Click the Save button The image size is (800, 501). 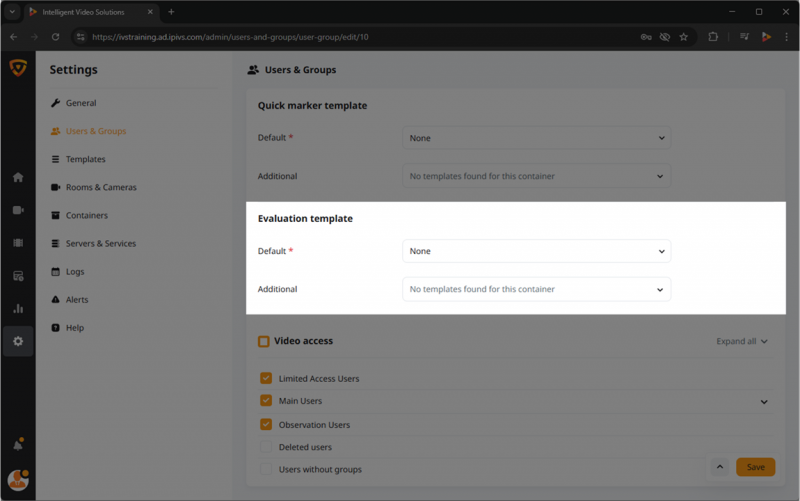click(755, 467)
